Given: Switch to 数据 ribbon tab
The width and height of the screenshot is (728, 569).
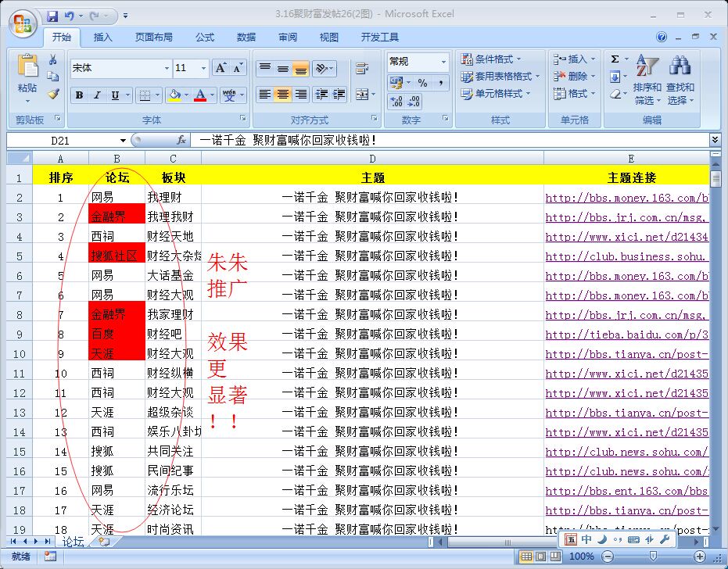Looking at the screenshot, I should 246,38.
